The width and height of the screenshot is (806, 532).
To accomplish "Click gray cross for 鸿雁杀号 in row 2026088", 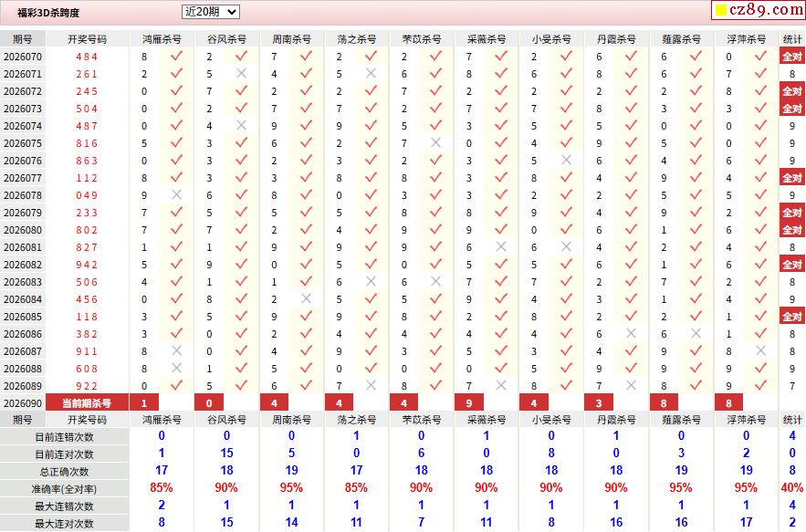I will tap(176, 369).
